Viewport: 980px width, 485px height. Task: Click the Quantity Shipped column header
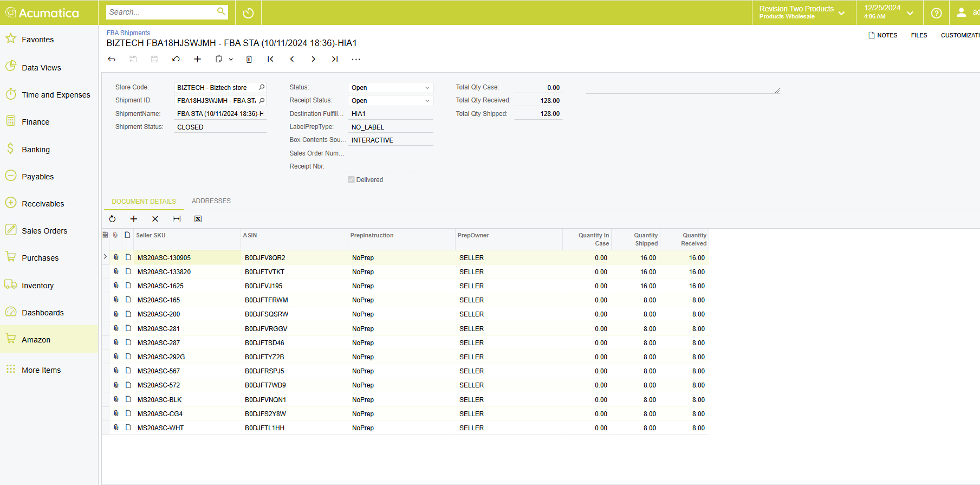[635, 240]
